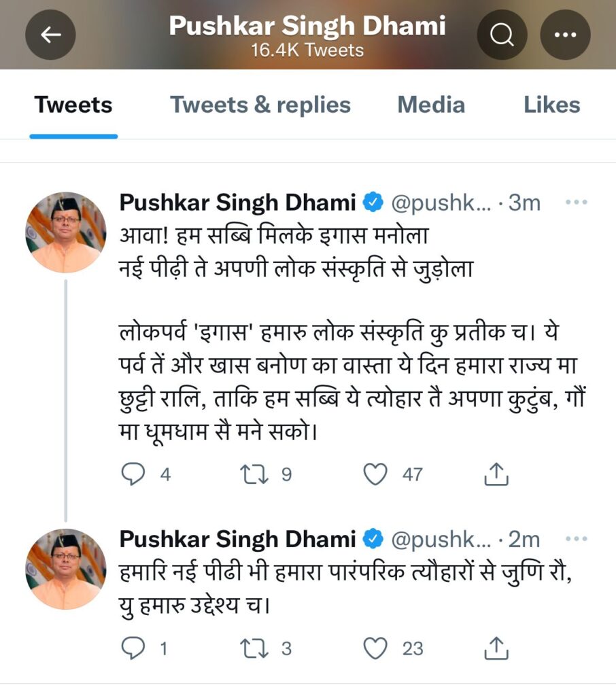The width and height of the screenshot is (616, 696).
Task: Open search on the profile header
Action: pos(502,35)
